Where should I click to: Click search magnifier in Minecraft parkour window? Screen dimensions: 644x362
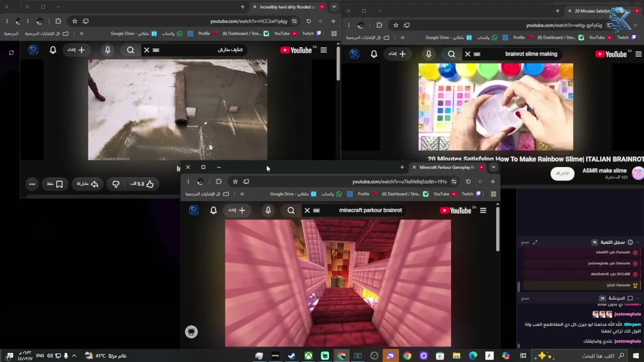click(x=291, y=211)
